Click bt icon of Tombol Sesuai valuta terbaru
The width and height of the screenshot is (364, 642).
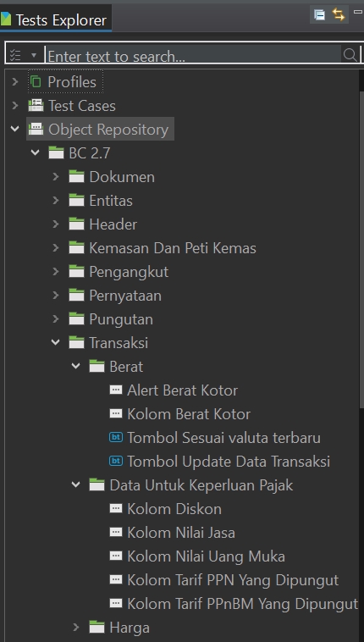[116, 437]
